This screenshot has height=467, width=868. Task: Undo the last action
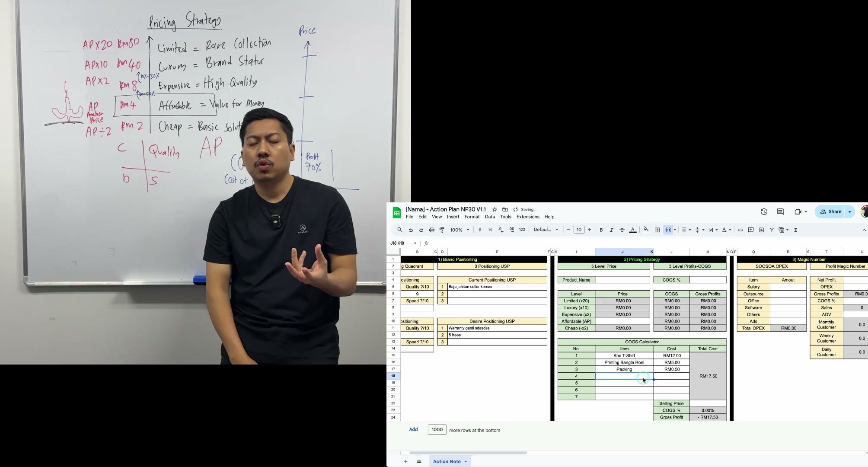[411, 230]
